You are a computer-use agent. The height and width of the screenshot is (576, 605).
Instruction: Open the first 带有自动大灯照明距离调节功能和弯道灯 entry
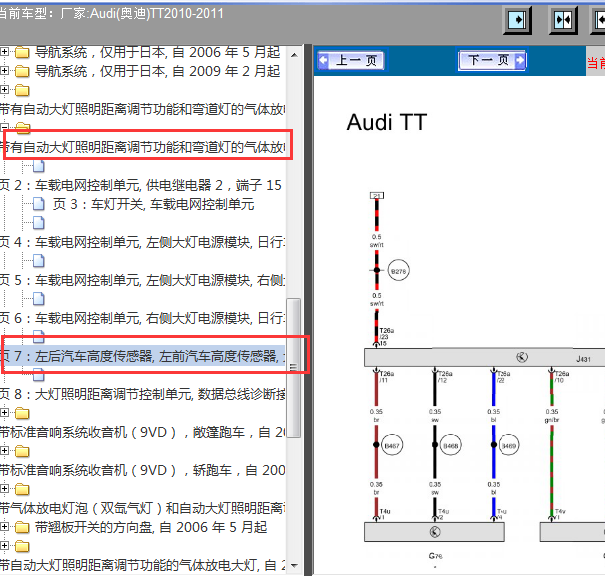[142, 109]
